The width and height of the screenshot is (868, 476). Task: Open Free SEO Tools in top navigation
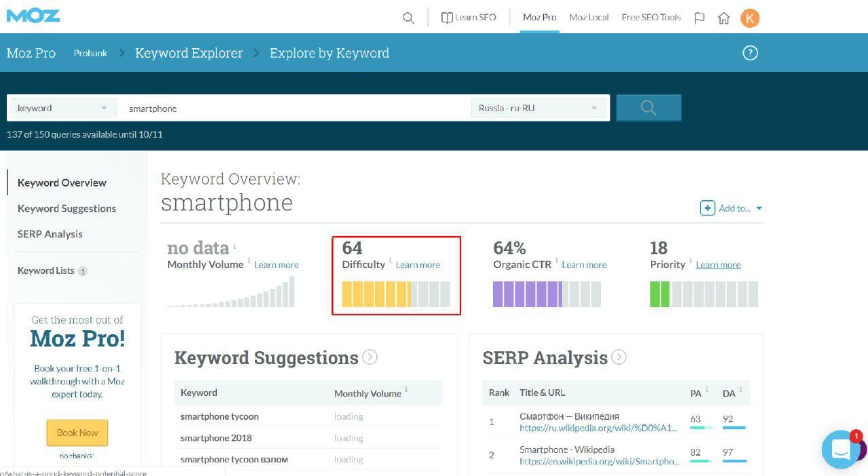pos(651,18)
